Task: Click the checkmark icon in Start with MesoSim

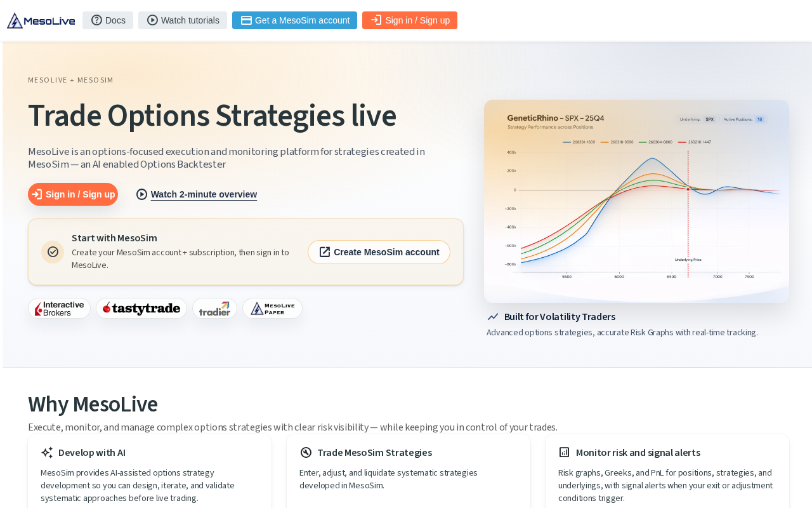Action: point(53,252)
